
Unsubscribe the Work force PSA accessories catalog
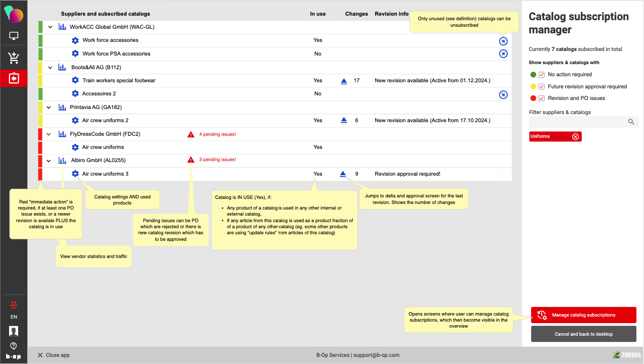pyautogui.click(x=503, y=54)
